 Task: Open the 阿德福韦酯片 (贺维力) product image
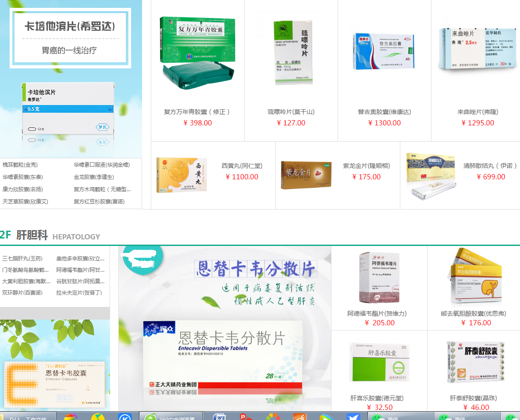click(x=379, y=278)
